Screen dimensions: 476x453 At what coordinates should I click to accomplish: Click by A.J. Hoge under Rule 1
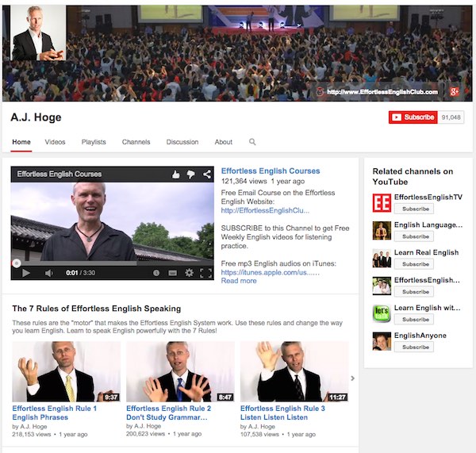tap(29, 427)
